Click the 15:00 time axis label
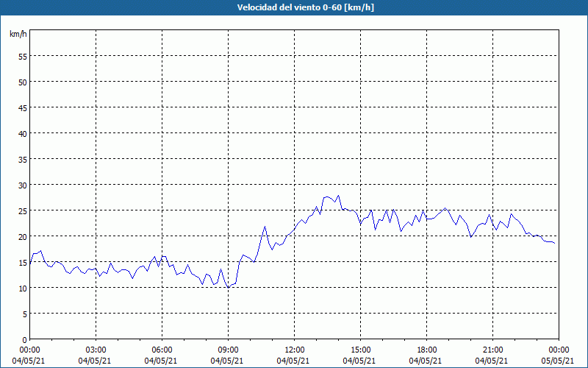Viewport: 588px width, 368px height. click(x=360, y=350)
